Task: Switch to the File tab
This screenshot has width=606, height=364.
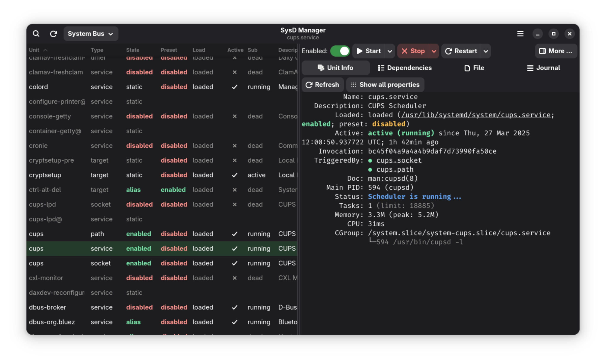Action: 474,68
